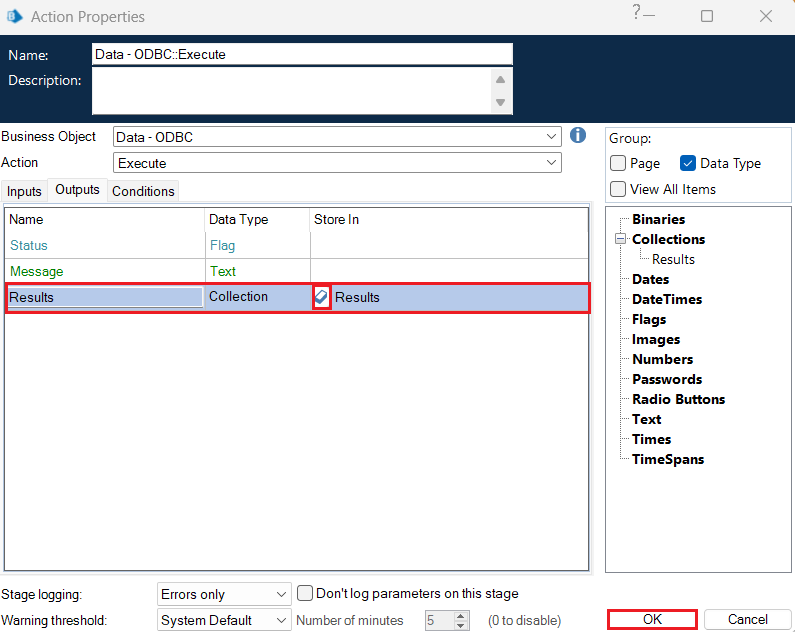Screen dimensions: 795x632
Task: Collapse the Collections tree node
Action: [620, 239]
